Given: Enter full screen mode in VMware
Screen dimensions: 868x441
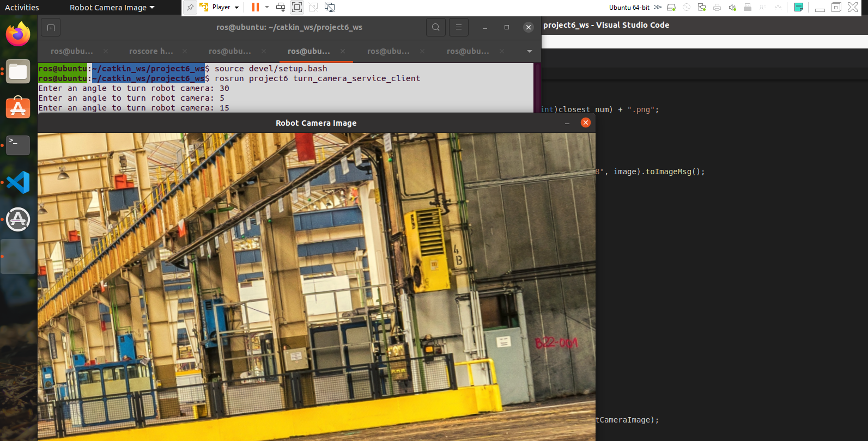Looking at the screenshot, I should click(x=297, y=7).
